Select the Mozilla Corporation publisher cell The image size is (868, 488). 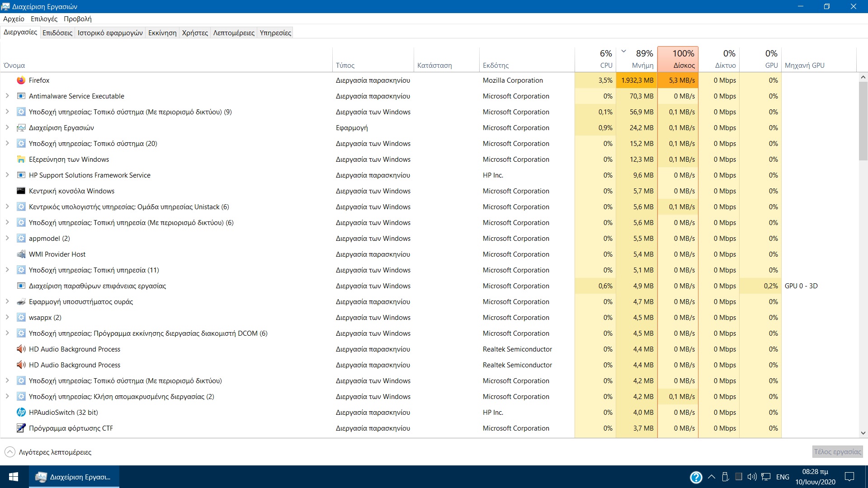click(x=527, y=80)
